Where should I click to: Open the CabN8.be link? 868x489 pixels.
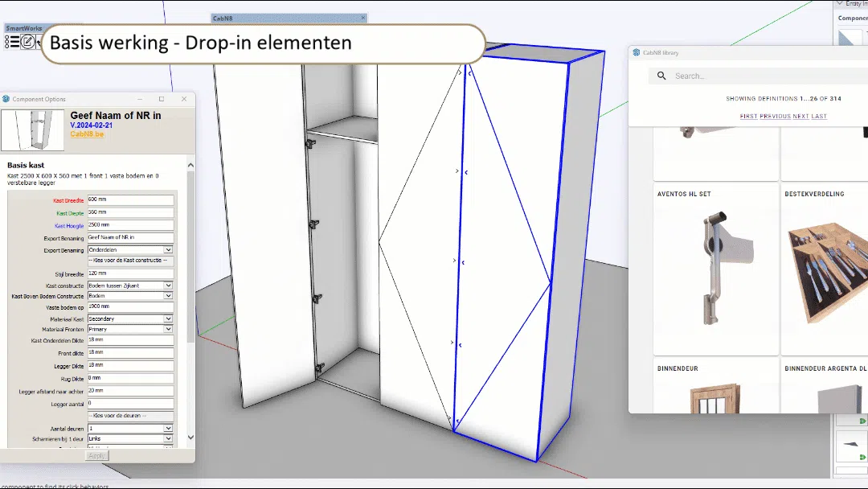coord(87,134)
